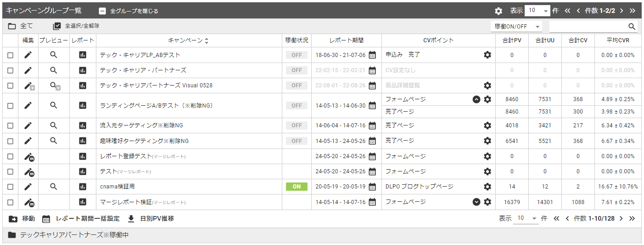
Task: Open CV settings gear for 商品詳細閲覧
Action: [487, 85]
